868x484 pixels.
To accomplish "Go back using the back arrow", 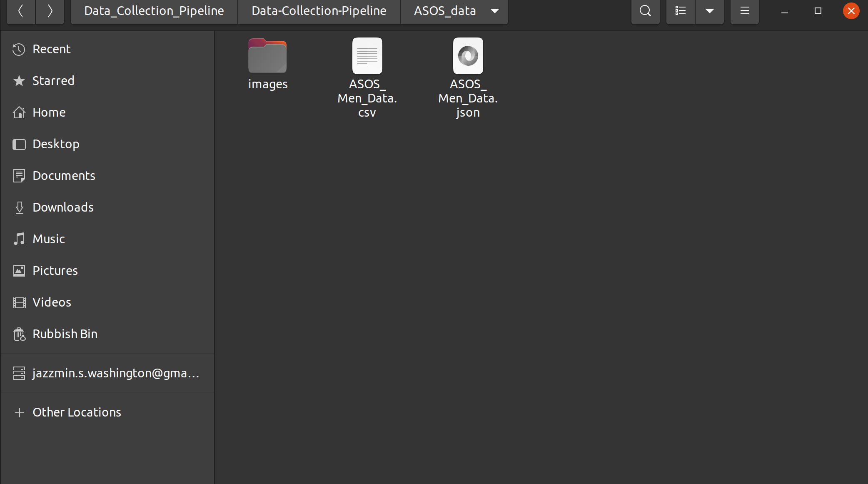I will 20,11.
